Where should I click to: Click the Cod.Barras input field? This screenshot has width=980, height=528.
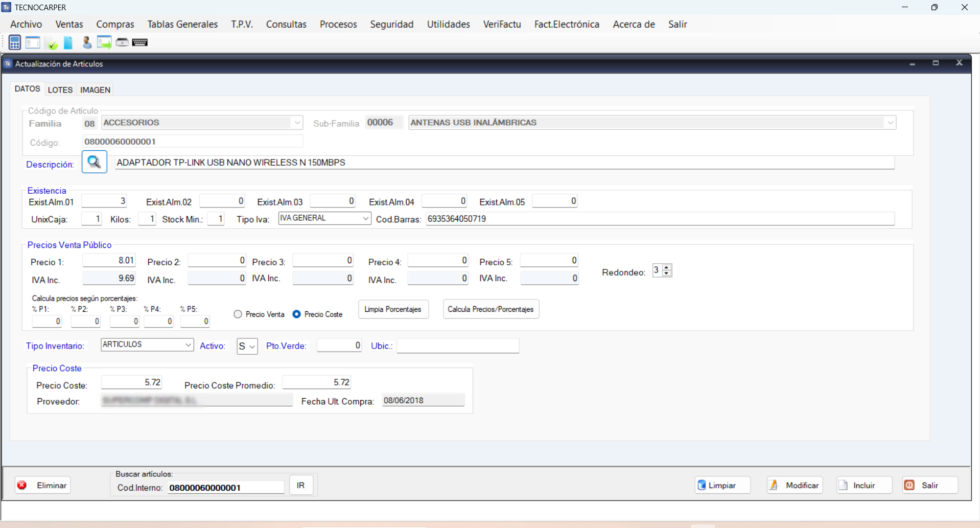tap(660, 219)
